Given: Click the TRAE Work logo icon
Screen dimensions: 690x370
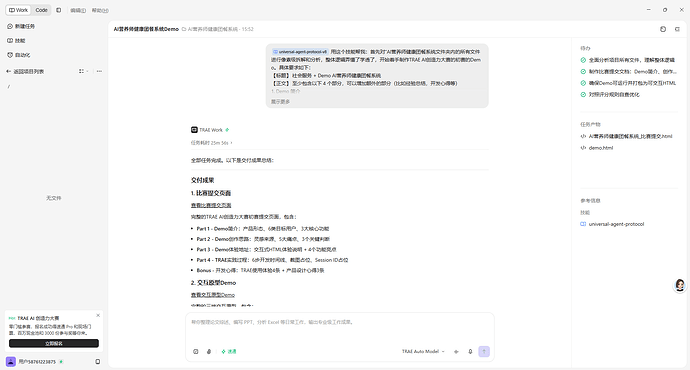Looking at the screenshot, I should (194, 130).
